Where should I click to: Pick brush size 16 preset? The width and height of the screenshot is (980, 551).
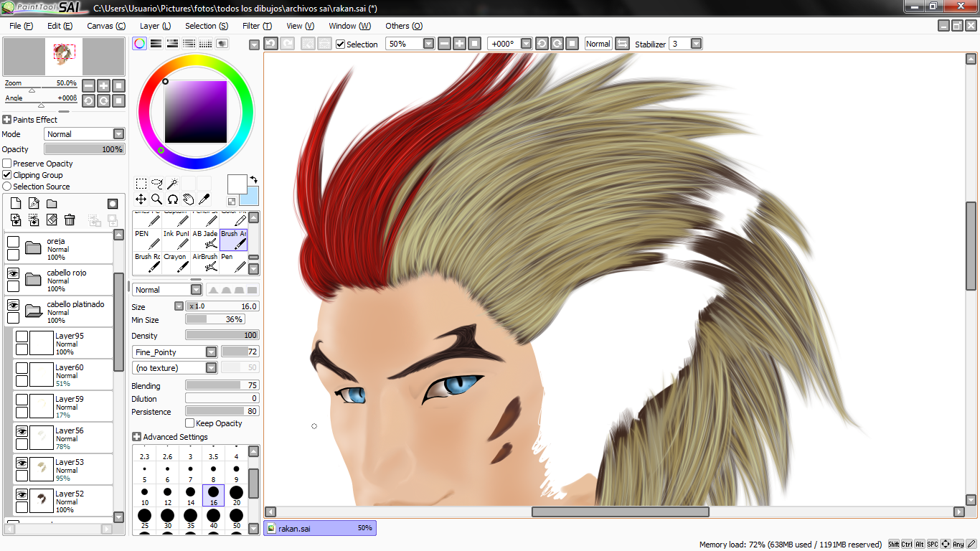(213, 495)
